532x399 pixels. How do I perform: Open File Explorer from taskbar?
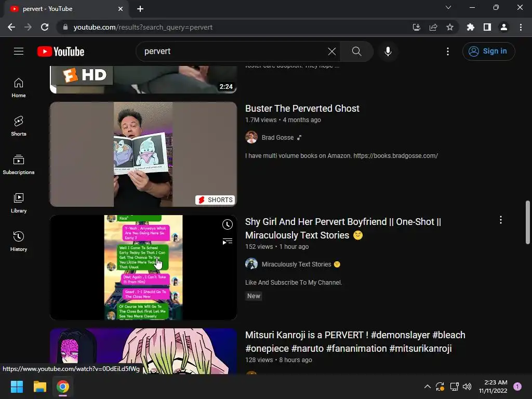coord(39,387)
